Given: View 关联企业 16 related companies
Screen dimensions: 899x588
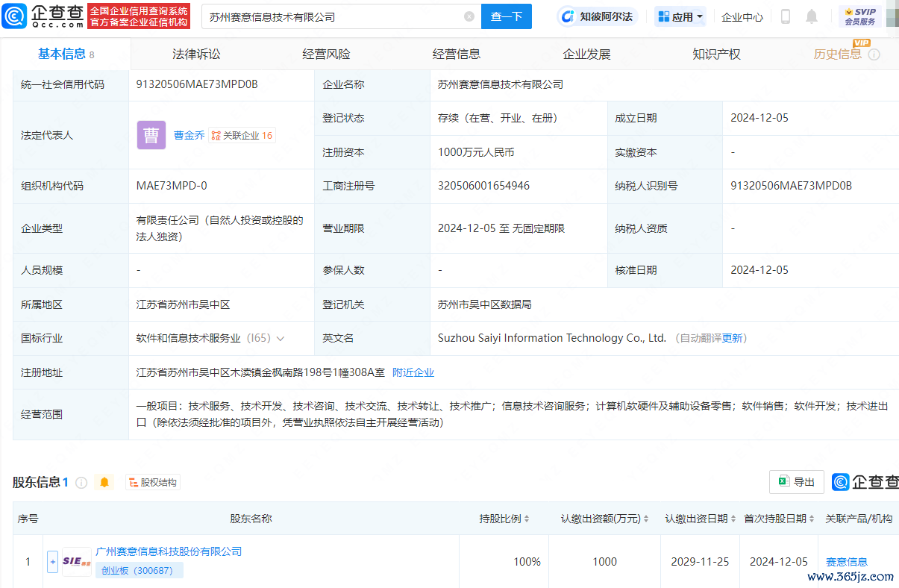Looking at the screenshot, I should 242,135.
